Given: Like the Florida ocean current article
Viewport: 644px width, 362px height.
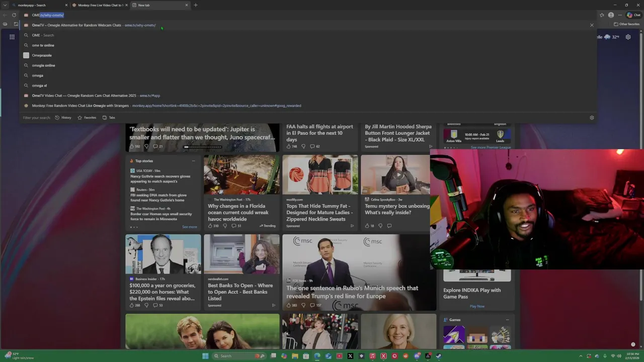Looking at the screenshot, I should coord(210,226).
